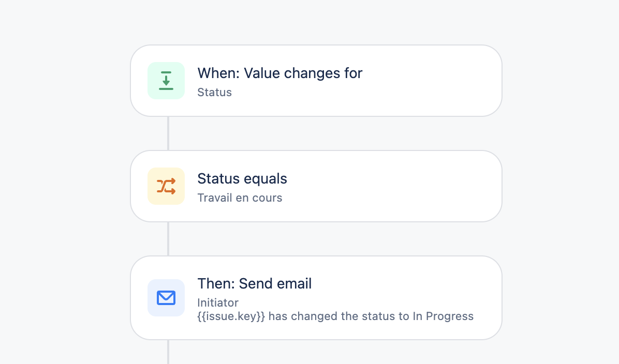619x364 pixels.
Task: Click the connector between trigger and condition
Action: tap(168, 133)
